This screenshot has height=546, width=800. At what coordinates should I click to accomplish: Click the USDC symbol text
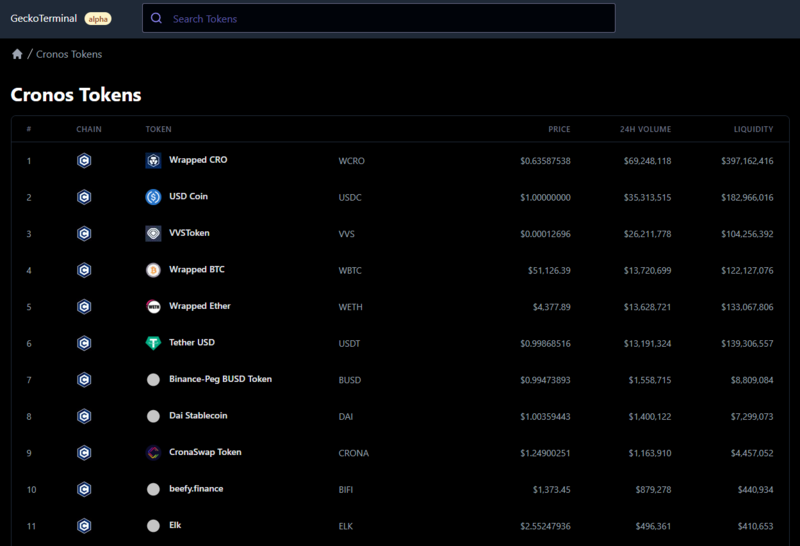(x=350, y=197)
